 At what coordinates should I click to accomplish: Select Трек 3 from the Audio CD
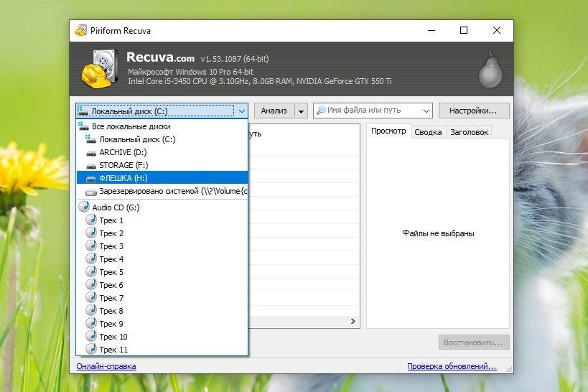pyautogui.click(x=162, y=246)
